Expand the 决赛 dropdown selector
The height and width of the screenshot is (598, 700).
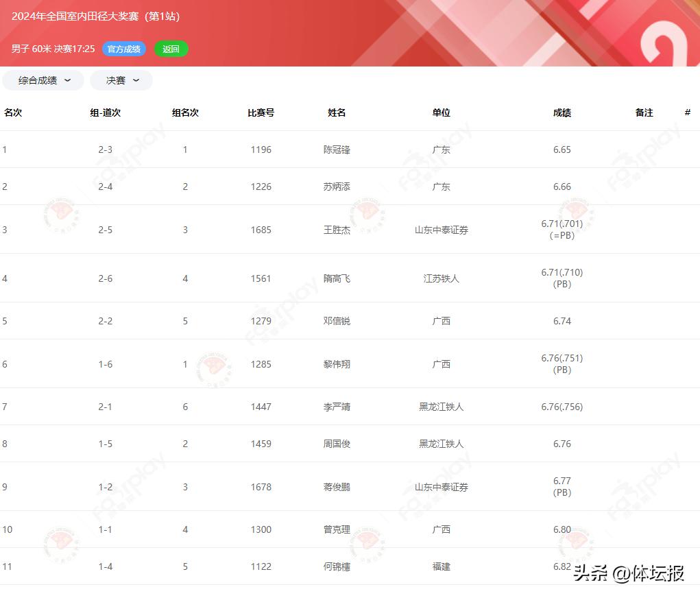pos(121,80)
